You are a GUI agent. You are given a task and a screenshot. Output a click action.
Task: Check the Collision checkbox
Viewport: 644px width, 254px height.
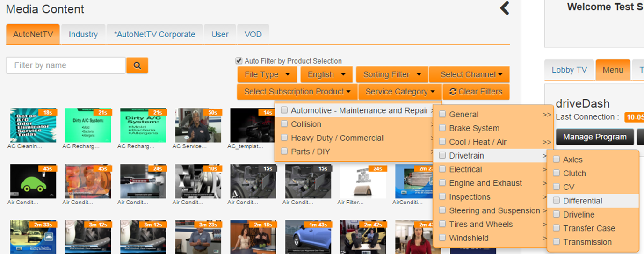coord(284,124)
